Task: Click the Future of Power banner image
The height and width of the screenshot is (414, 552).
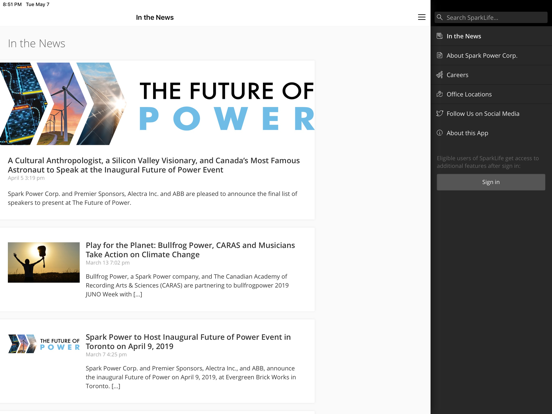Action: [157, 104]
